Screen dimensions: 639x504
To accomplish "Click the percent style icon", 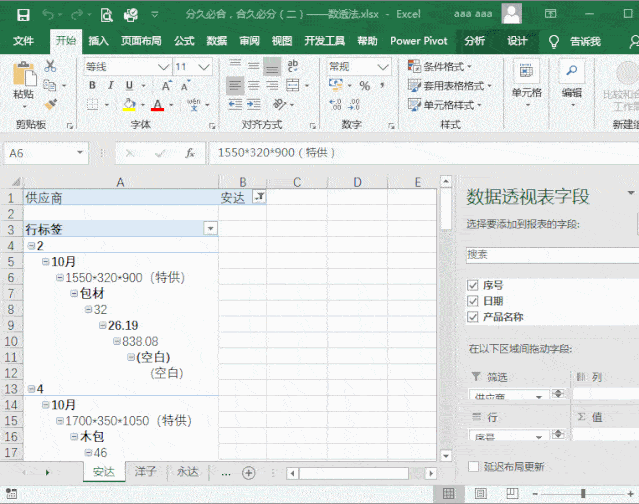I will [x=365, y=85].
